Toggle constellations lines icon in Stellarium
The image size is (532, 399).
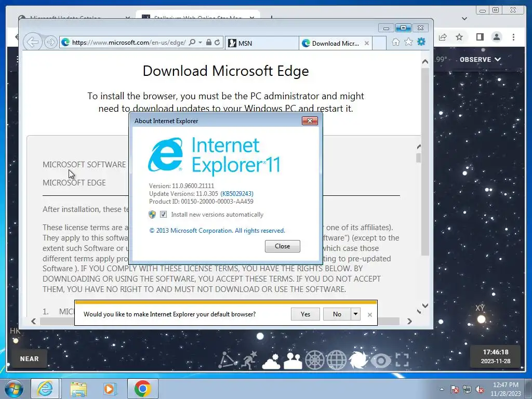tap(228, 360)
